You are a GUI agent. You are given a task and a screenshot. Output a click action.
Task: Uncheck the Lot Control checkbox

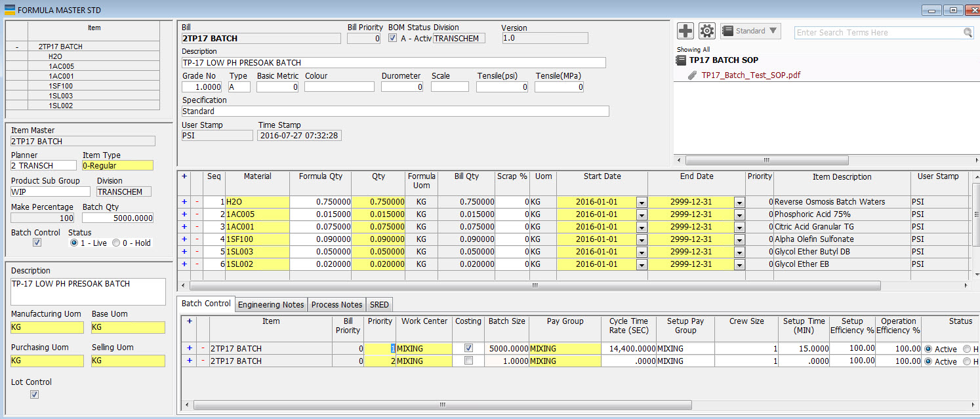35,395
